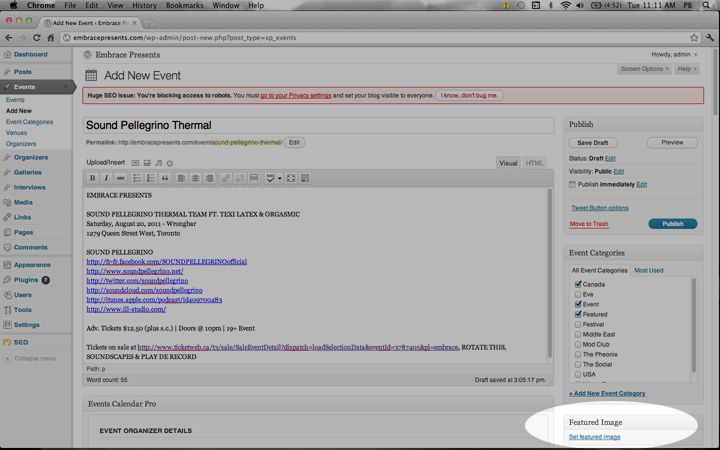
Task: Click the strikethrough formatting icon
Action: [x=120, y=178]
